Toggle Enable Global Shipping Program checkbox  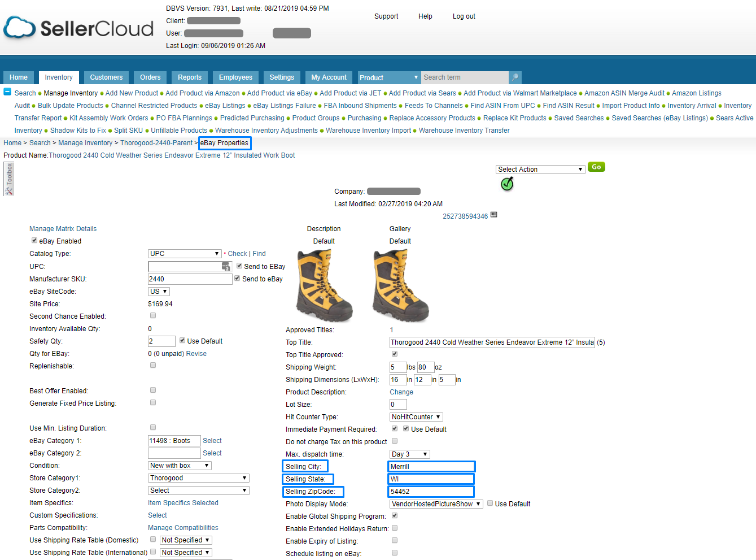[x=395, y=515]
